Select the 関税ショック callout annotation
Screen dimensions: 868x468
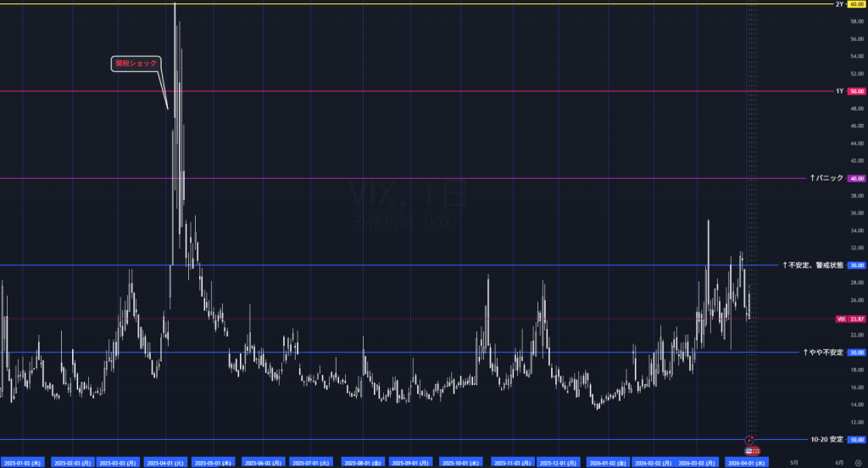pyautogui.click(x=136, y=63)
